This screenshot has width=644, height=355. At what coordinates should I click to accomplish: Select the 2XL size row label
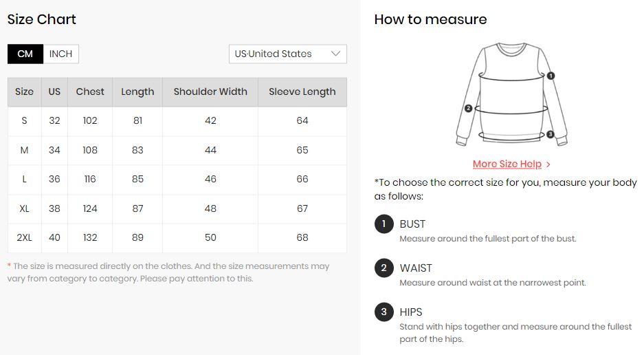[x=24, y=238]
